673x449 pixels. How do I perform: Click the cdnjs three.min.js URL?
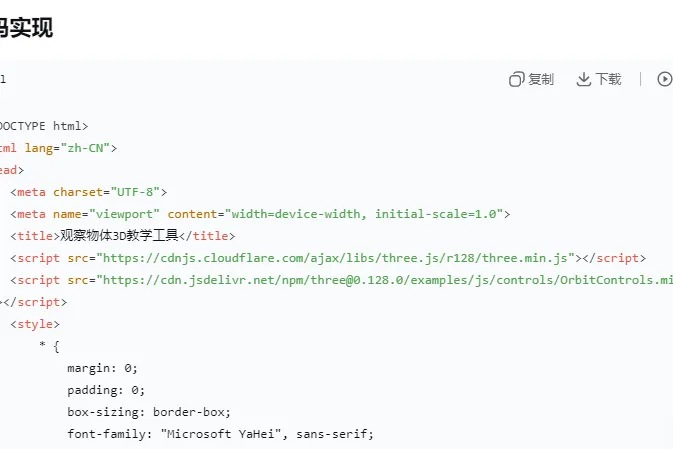pyautogui.click(x=335, y=258)
